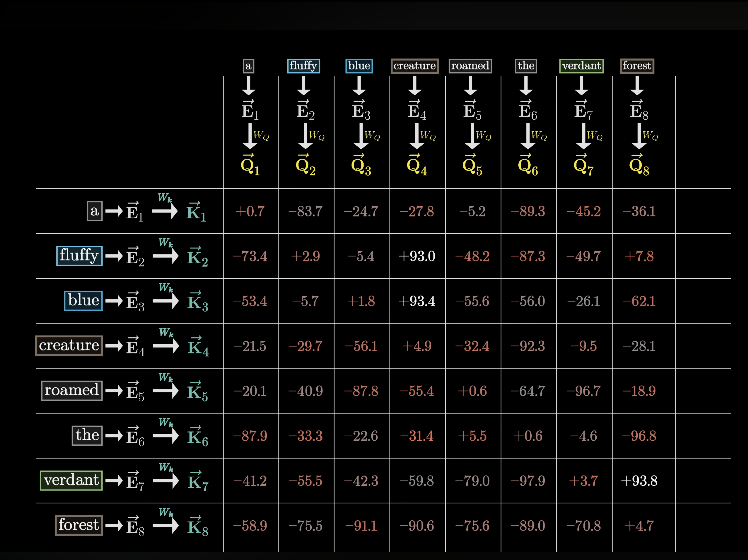Viewport: 748px width, 560px height.
Task: Click the 'verdant' token on the K7 row
Action: coord(71,480)
